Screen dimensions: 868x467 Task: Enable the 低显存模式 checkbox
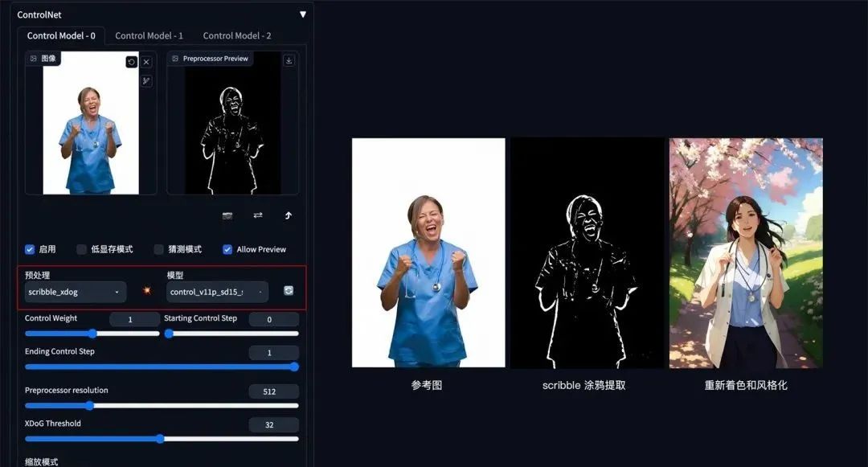tap(81, 249)
